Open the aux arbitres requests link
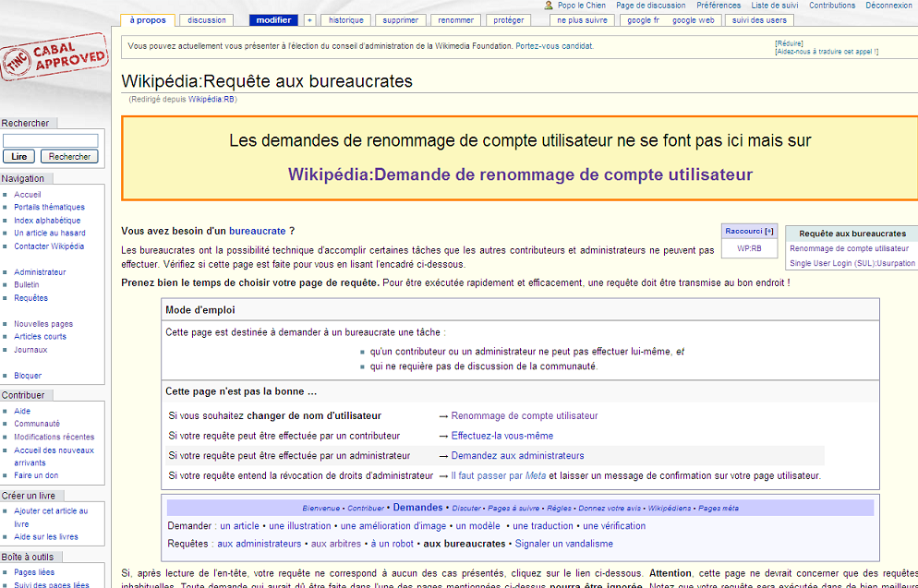The width and height of the screenshot is (918, 588). click(x=336, y=544)
